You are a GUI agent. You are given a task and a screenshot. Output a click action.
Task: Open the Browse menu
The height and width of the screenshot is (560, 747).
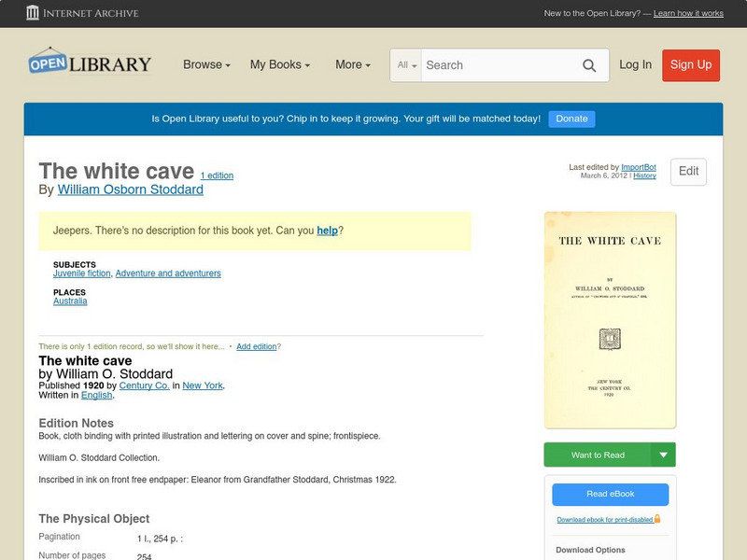(x=206, y=64)
